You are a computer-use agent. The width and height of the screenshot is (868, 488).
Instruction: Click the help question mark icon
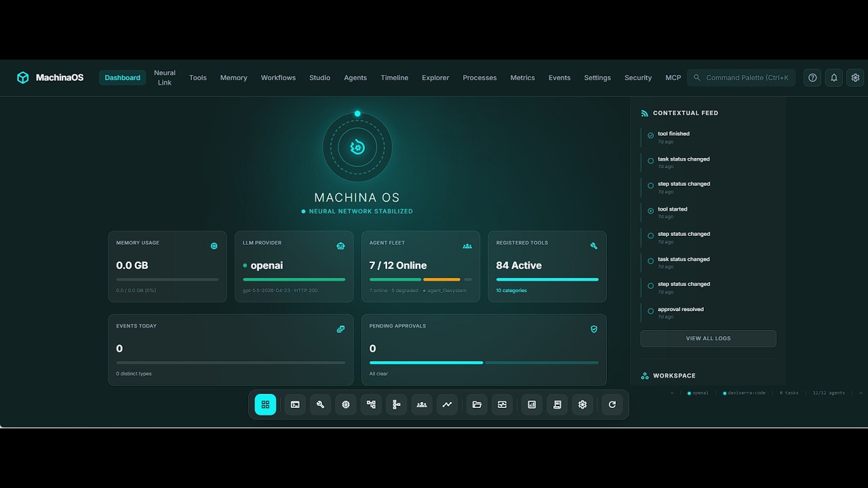point(812,78)
